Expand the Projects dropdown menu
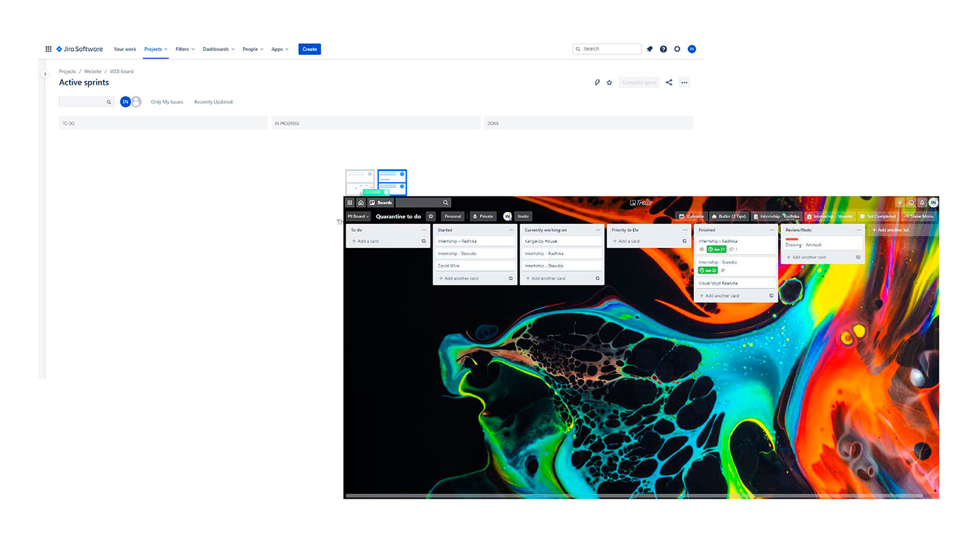The image size is (980, 551). [155, 50]
